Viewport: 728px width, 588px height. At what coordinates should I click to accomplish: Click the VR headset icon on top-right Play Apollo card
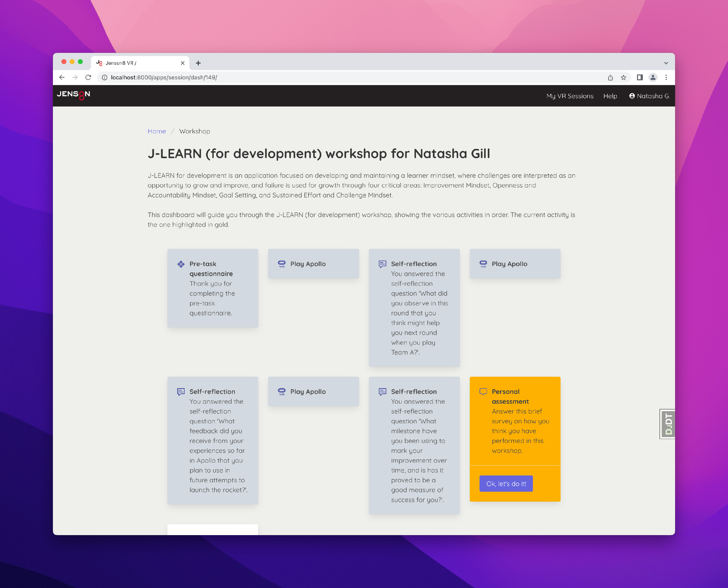click(483, 264)
